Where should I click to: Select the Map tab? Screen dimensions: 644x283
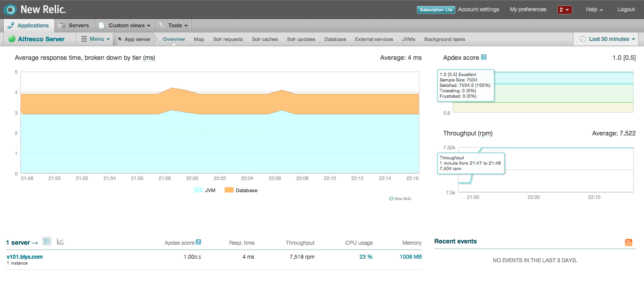point(199,39)
